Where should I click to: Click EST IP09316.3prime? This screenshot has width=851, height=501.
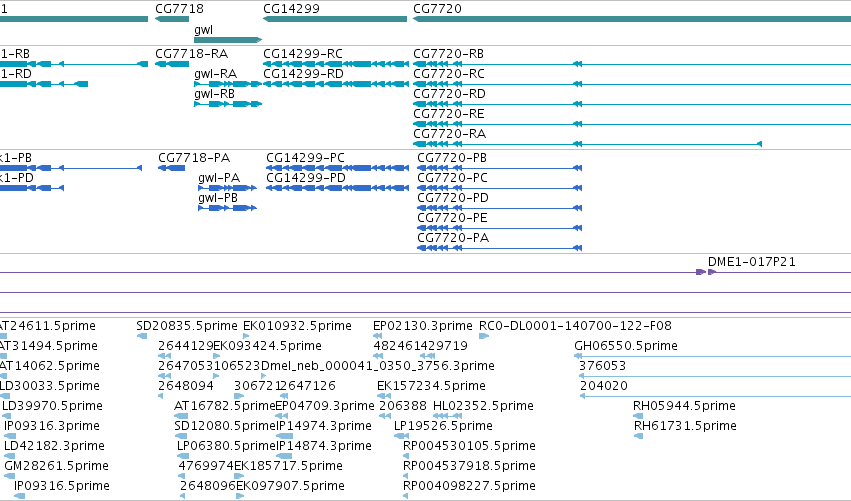coord(52,426)
